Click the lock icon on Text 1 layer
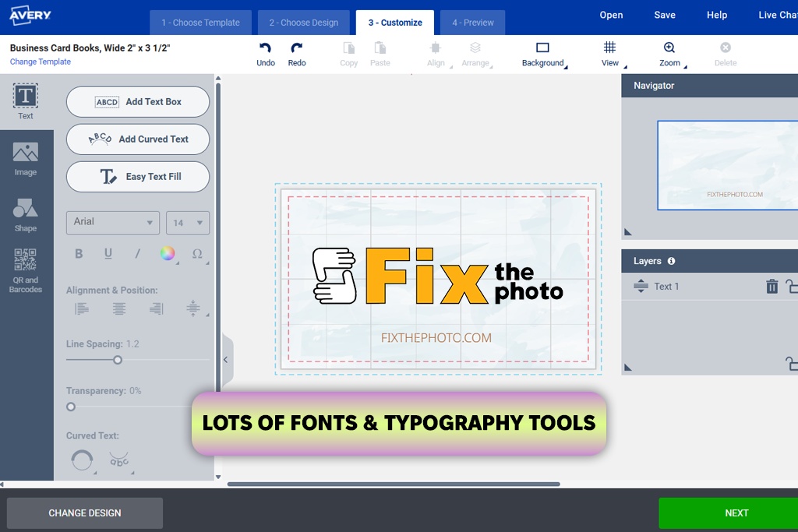This screenshot has width=798, height=532. click(792, 287)
